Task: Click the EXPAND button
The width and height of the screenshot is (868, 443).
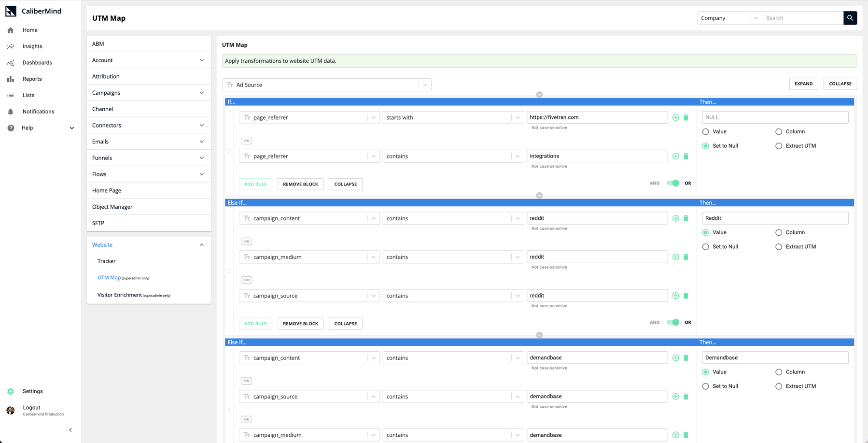Action: (x=803, y=84)
